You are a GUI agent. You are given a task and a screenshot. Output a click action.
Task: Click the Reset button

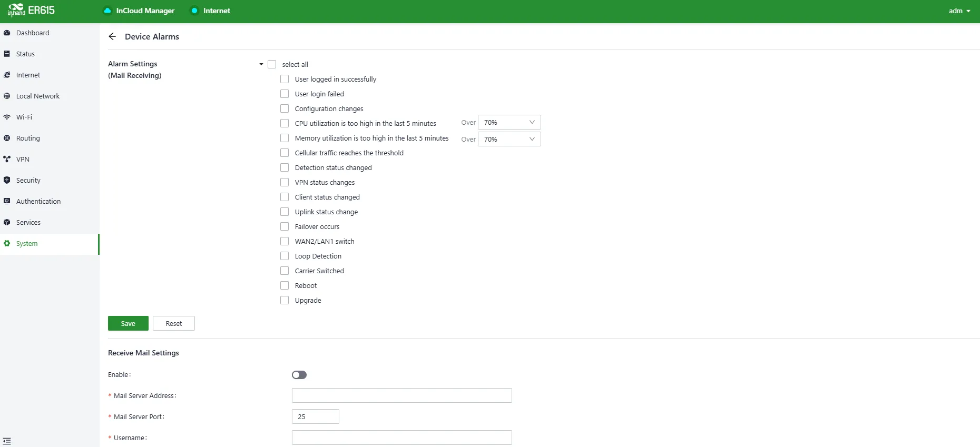174,323
